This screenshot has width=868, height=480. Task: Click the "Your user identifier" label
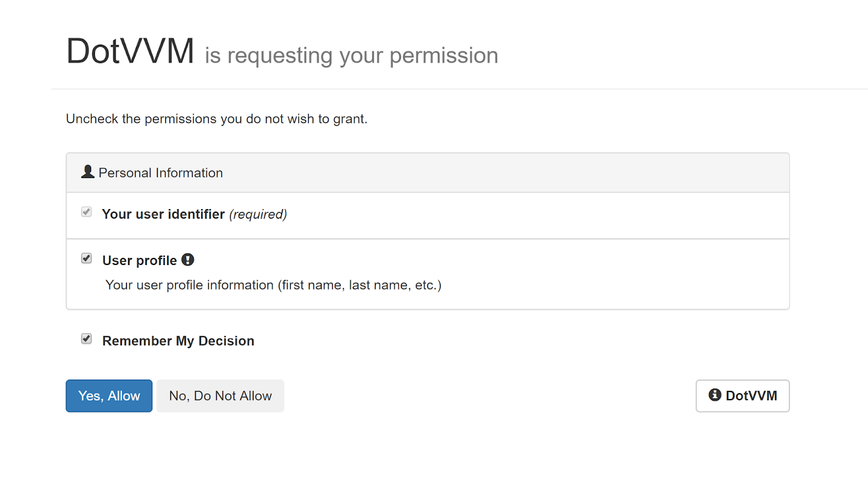[163, 214]
